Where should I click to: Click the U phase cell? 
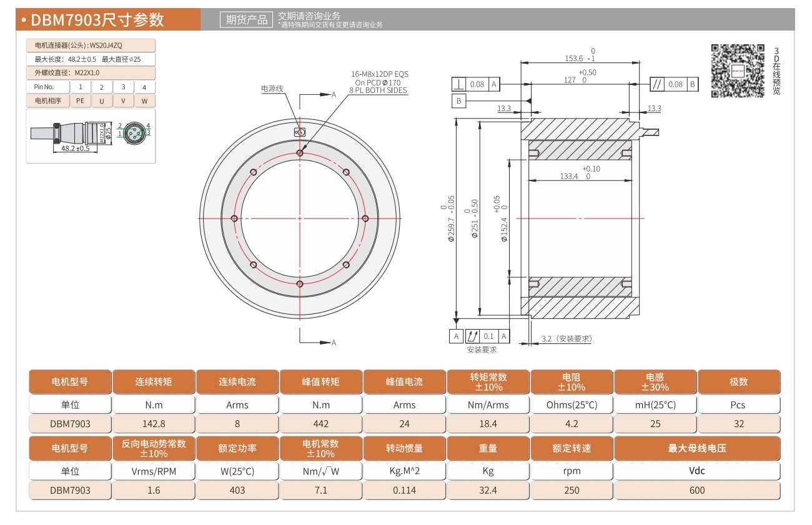[x=102, y=101]
